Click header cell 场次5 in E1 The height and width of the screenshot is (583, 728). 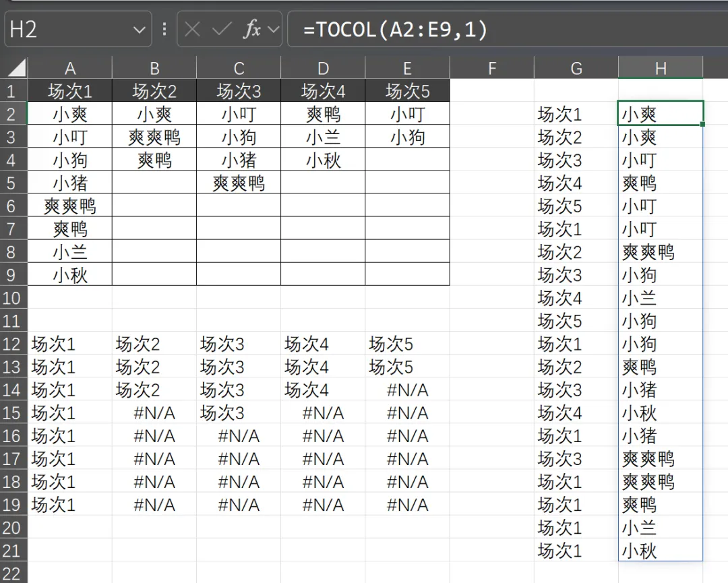407,91
